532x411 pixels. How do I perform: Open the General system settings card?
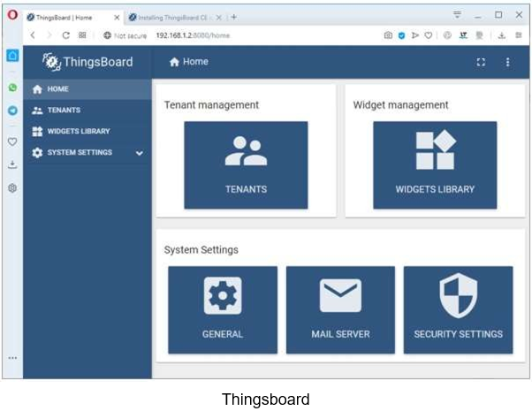pyautogui.click(x=223, y=310)
